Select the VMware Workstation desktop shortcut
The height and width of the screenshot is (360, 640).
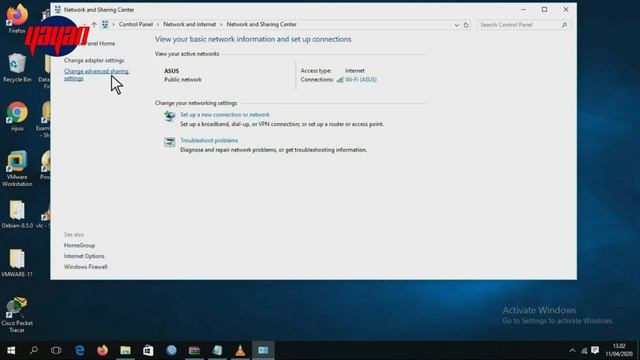click(17, 169)
